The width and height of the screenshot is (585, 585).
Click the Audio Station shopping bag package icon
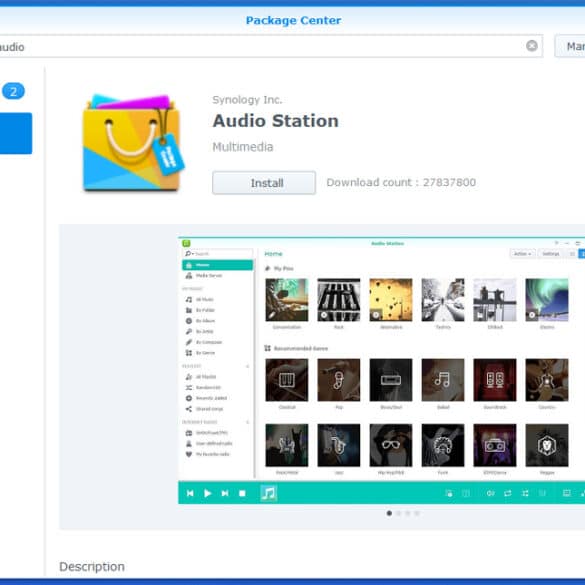click(x=133, y=143)
